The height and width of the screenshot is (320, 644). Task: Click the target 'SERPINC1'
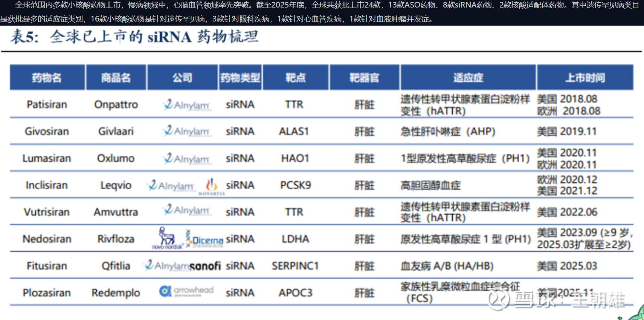pos(295,266)
